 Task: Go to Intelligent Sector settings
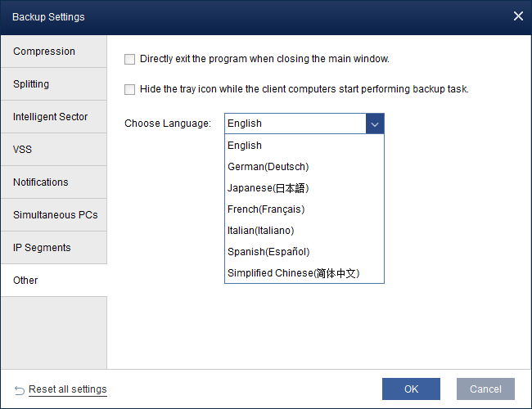50,117
